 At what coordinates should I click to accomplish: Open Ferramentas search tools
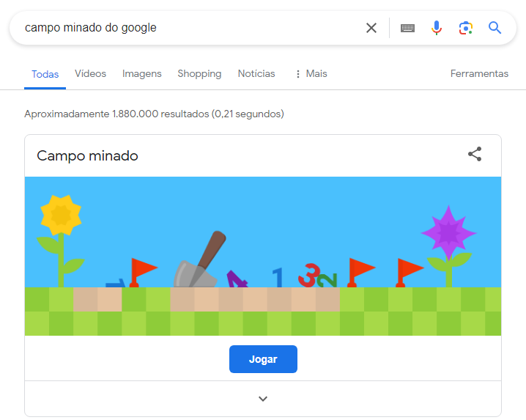479,73
